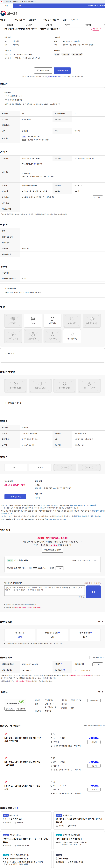
Task: Click the 필기 selection step icon
Action: [65, 467]
